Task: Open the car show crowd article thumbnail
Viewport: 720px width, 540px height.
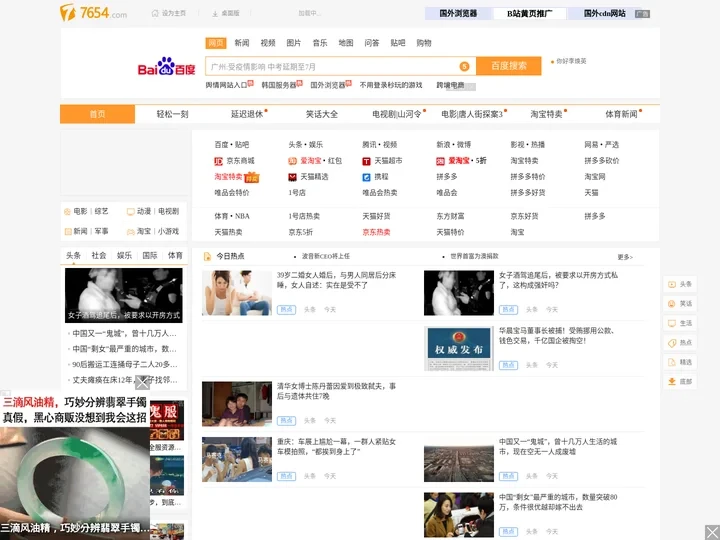Action: 237,459
